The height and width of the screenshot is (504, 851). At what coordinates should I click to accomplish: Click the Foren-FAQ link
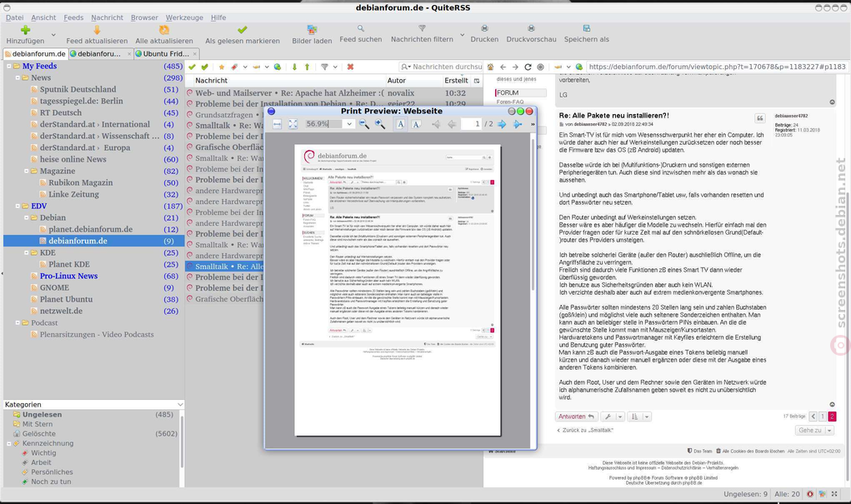point(510,102)
